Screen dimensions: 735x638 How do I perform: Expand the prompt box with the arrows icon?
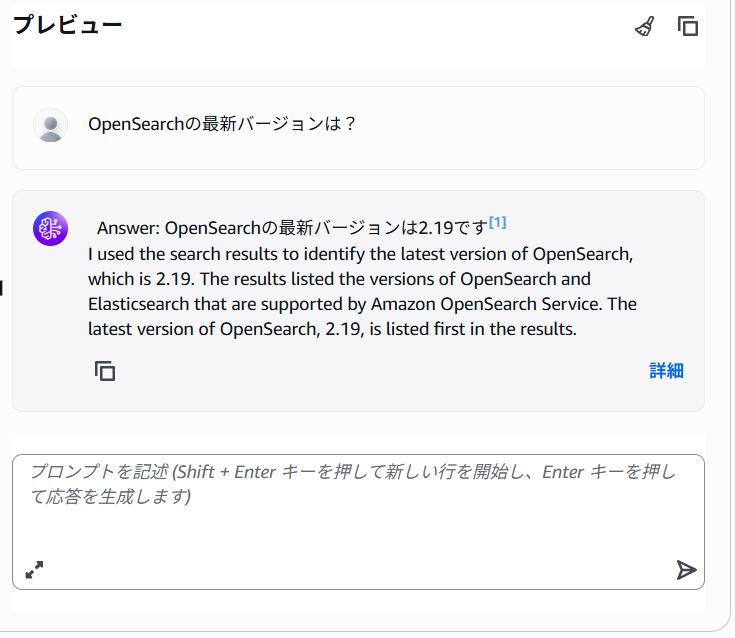[34, 570]
